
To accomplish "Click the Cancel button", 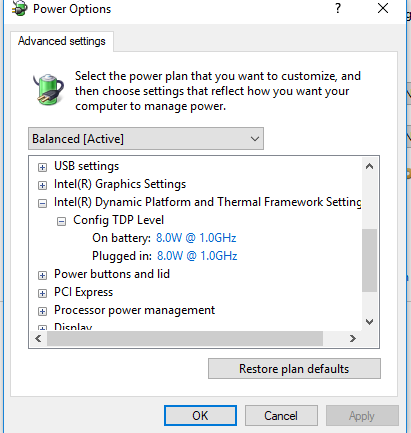I will [x=281, y=416].
